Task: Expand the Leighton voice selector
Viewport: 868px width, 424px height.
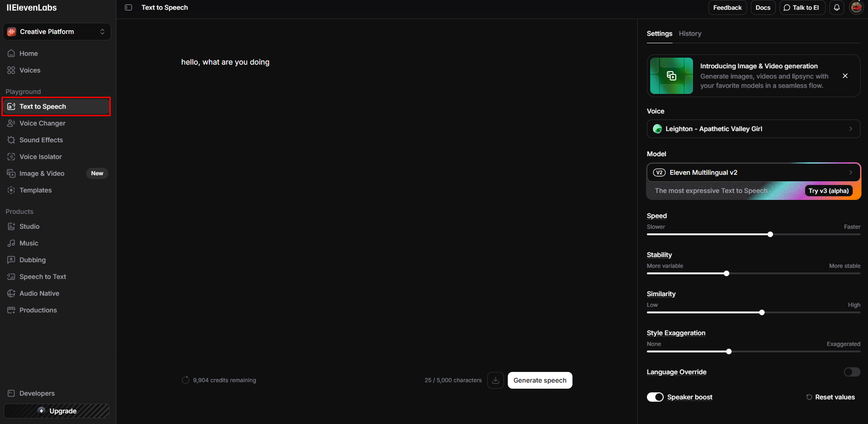Action: (x=753, y=129)
